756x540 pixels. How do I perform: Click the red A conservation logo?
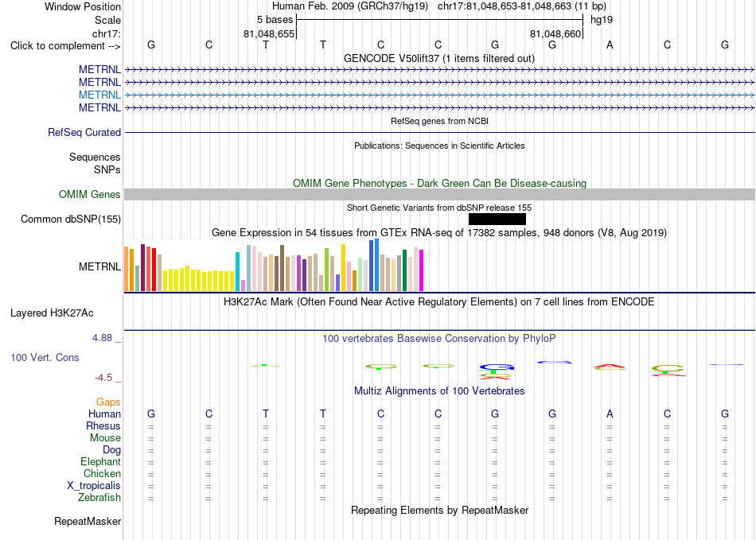point(610,367)
